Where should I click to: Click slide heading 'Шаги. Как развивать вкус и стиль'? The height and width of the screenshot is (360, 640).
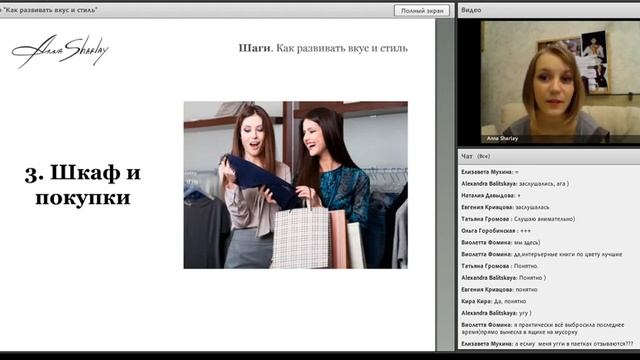coord(323,48)
